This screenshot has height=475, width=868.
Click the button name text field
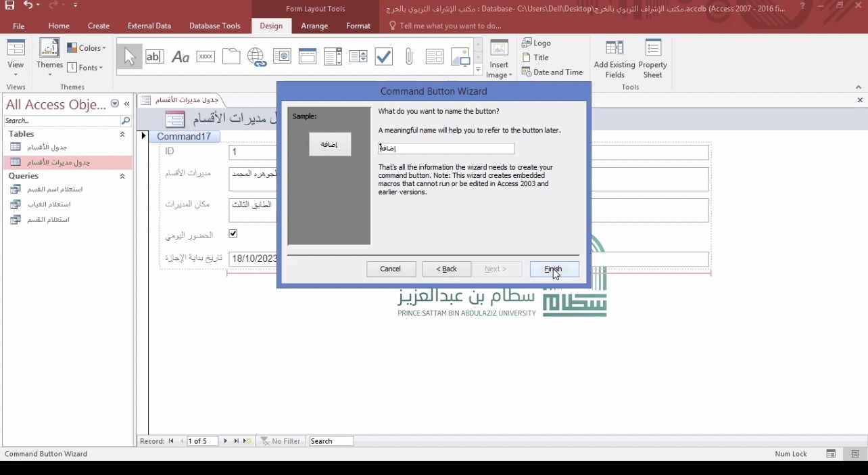click(x=446, y=149)
